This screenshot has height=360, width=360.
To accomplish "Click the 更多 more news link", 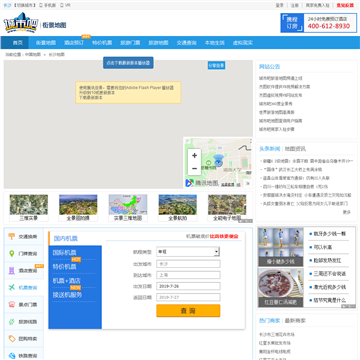I will (347, 212).
